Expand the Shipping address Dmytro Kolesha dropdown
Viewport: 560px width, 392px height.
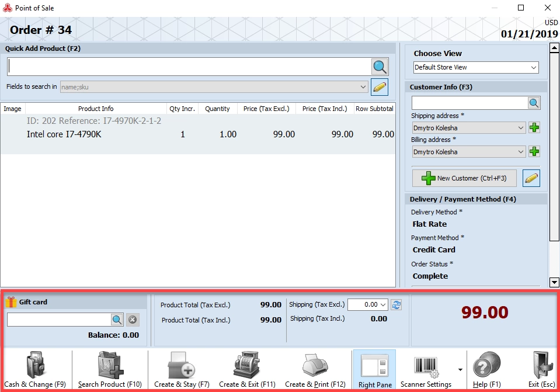pyautogui.click(x=468, y=127)
